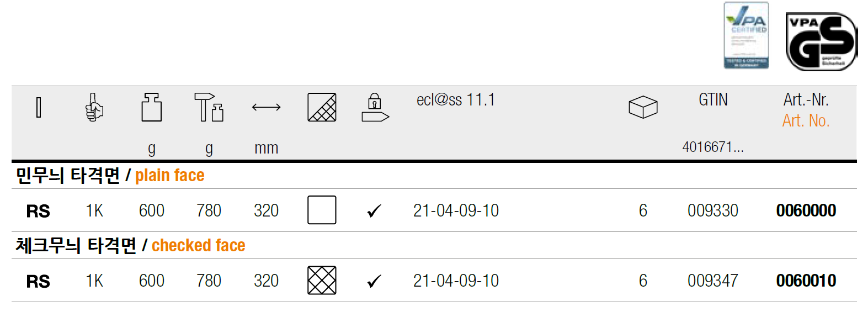
Task: Click the single weight head icon
Action: click(x=151, y=107)
